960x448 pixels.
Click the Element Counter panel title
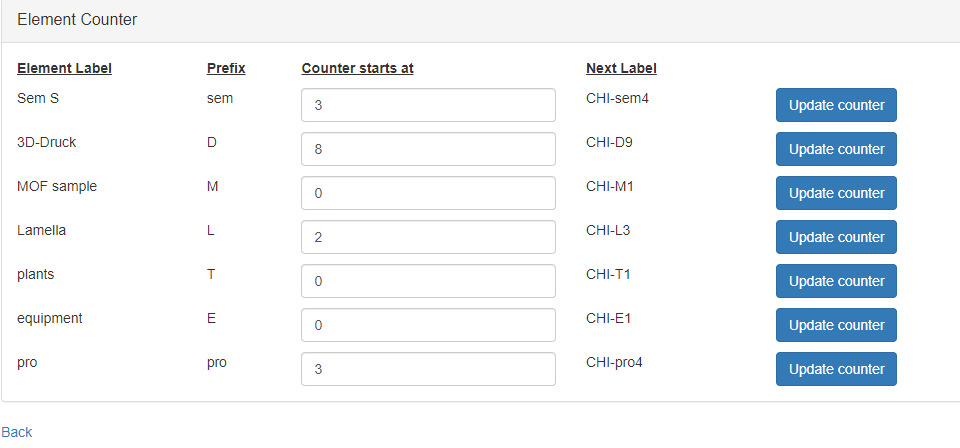pos(77,20)
